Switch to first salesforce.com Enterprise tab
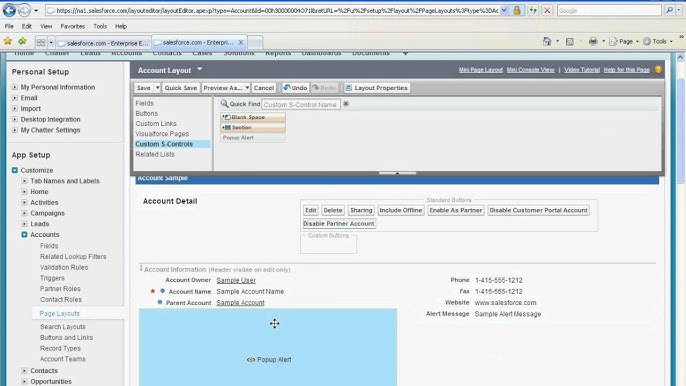 click(x=104, y=43)
